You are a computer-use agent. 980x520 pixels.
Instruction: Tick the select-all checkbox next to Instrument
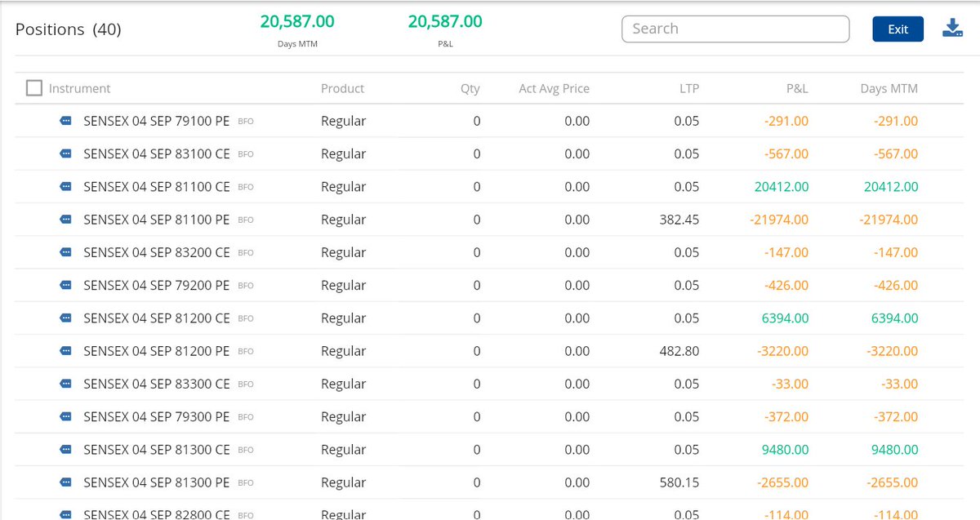pyautogui.click(x=34, y=88)
